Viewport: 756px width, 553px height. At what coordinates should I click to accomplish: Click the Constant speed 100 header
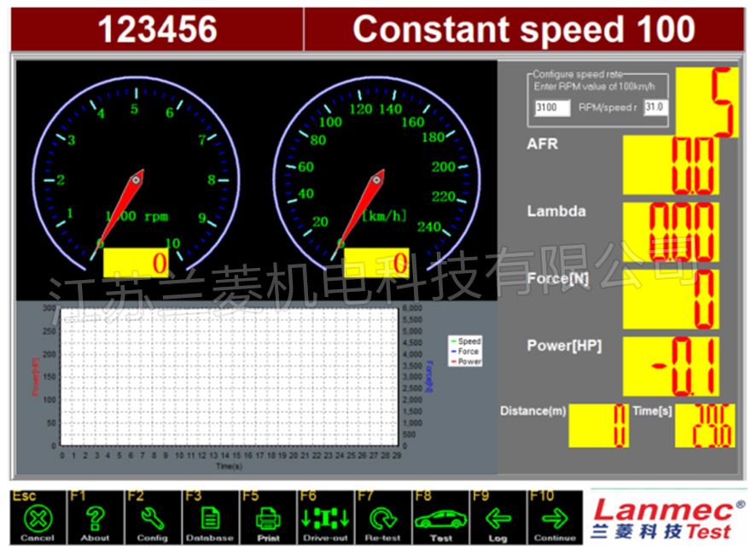[523, 30]
